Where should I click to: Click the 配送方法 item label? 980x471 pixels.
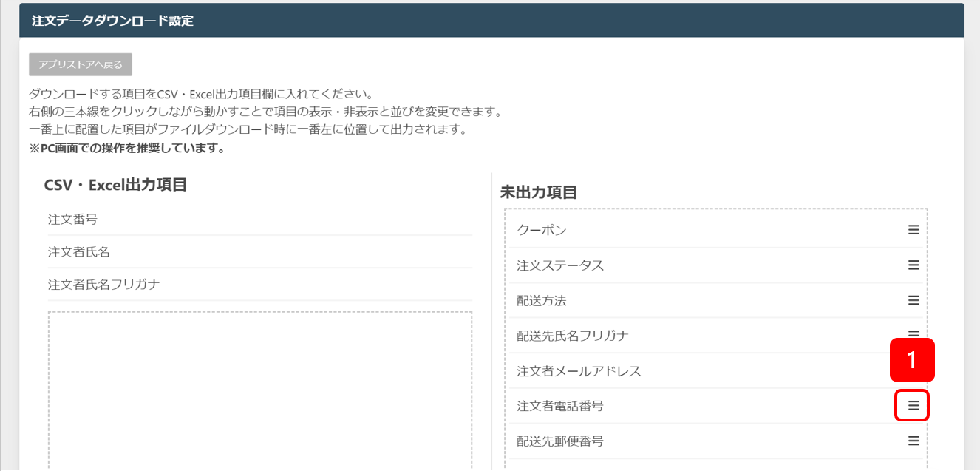[542, 300]
